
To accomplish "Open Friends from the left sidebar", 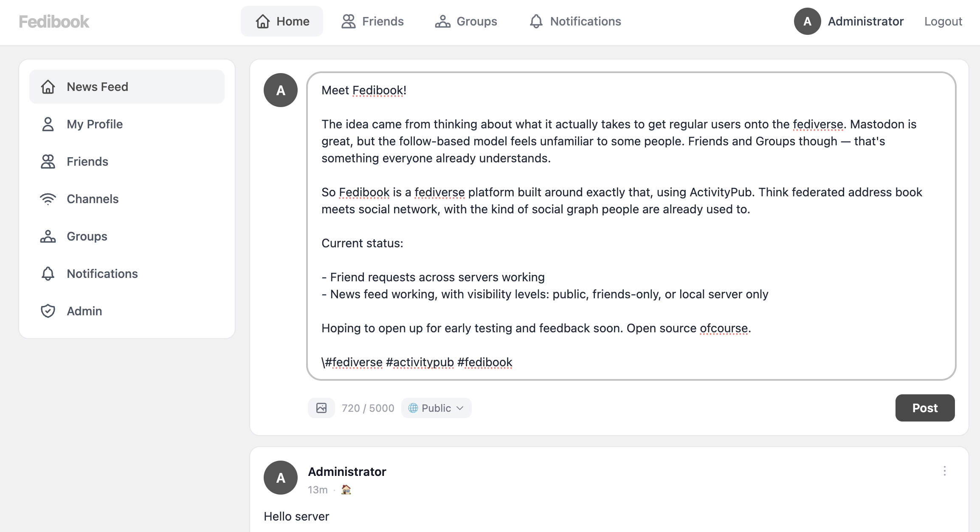I will (x=87, y=161).
